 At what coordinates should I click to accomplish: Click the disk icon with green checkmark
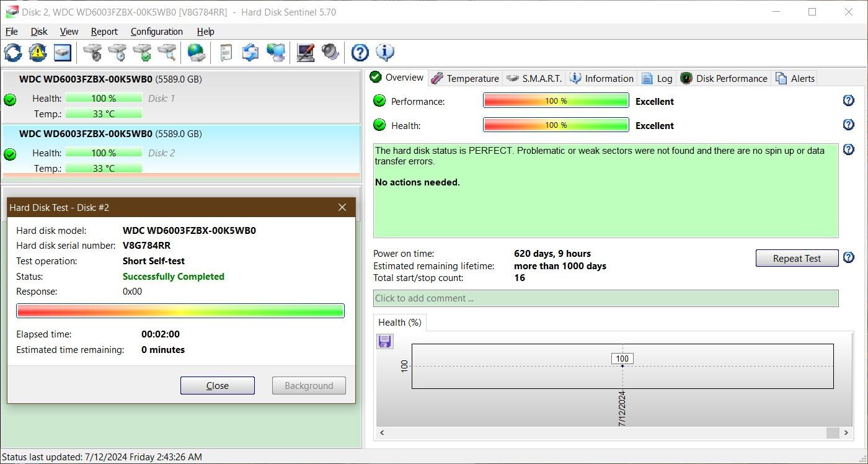tap(143, 52)
